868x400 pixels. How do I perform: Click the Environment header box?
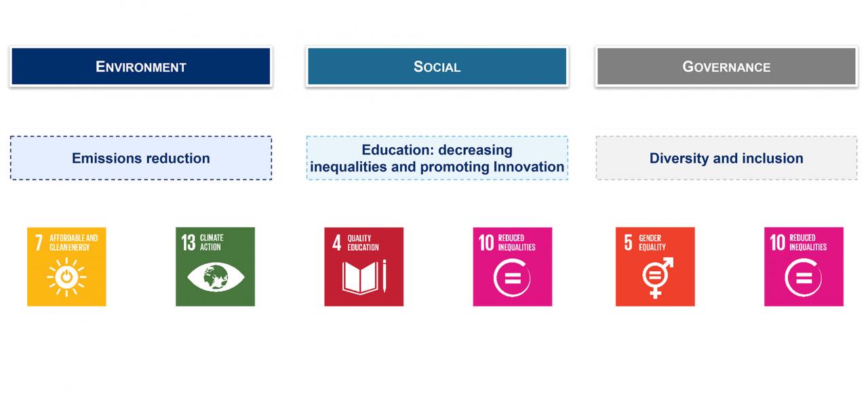pyautogui.click(x=141, y=66)
